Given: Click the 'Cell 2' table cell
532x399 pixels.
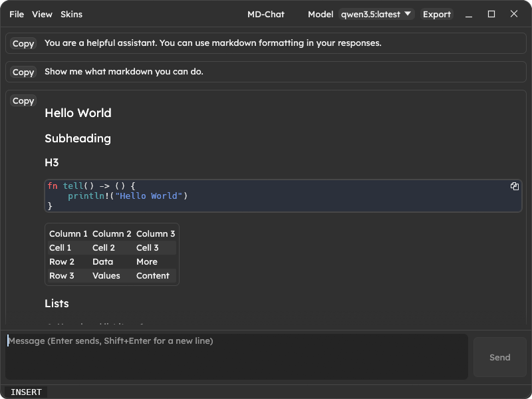Looking at the screenshot, I should click(x=104, y=247).
